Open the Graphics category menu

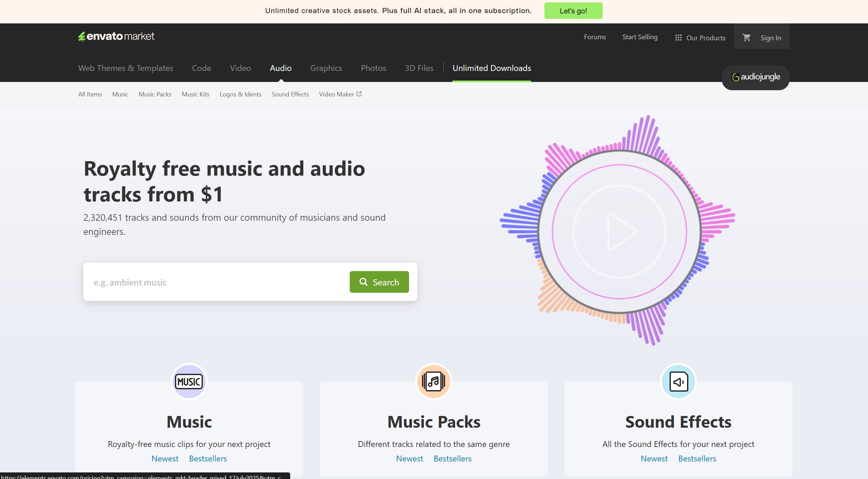(326, 68)
